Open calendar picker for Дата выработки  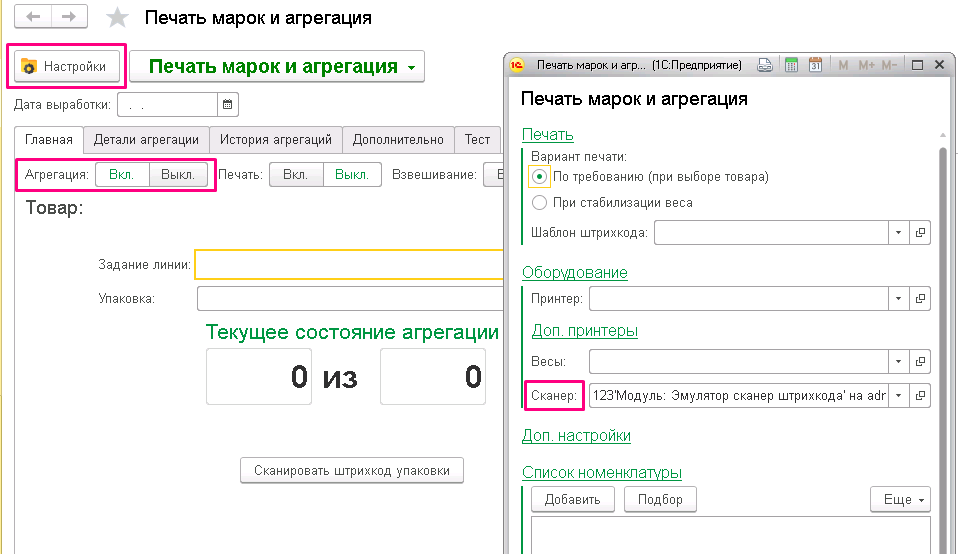pos(227,104)
